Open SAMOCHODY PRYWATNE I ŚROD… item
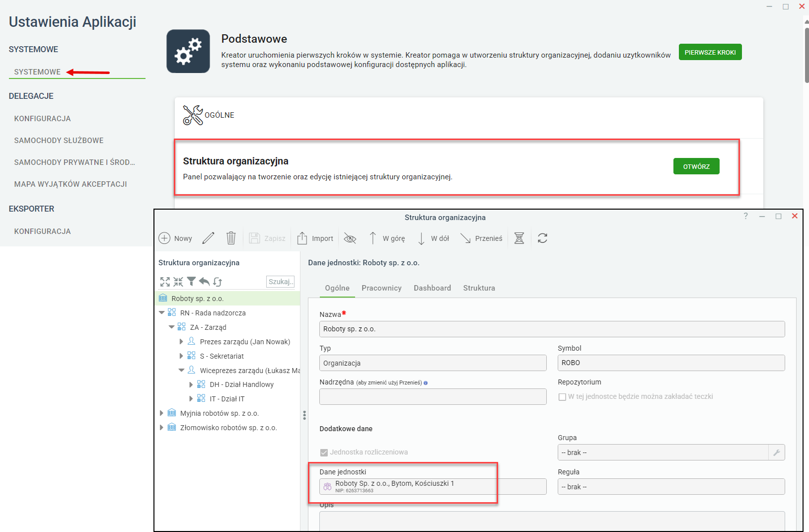This screenshot has height=532, width=809. 74,162
